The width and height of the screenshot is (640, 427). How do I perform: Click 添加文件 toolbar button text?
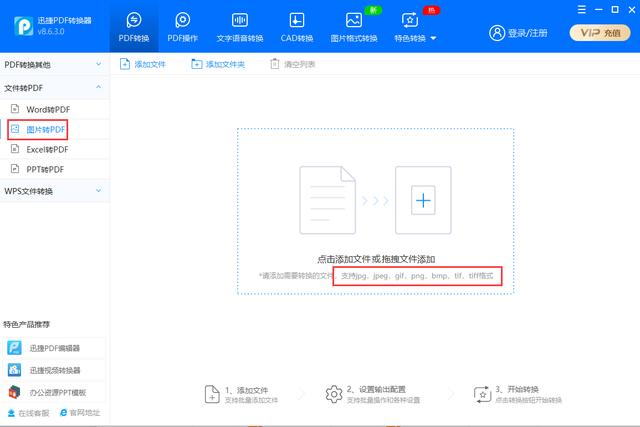pyautogui.click(x=150, y=64)
